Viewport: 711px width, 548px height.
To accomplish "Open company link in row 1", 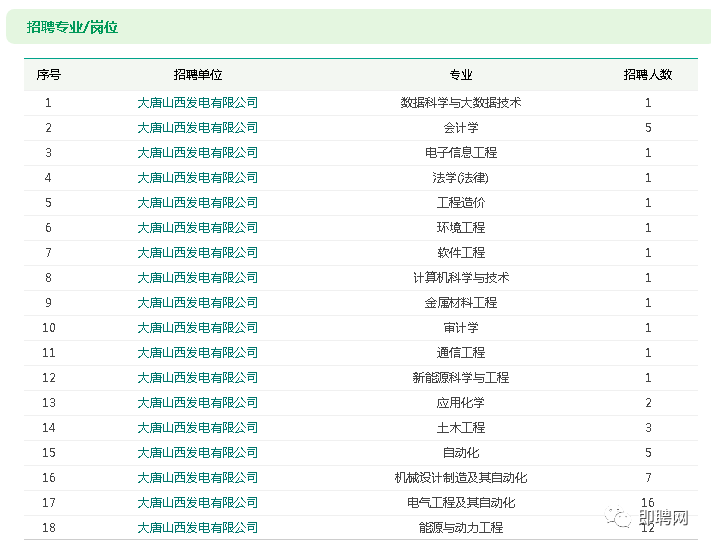I will (198, 103).
